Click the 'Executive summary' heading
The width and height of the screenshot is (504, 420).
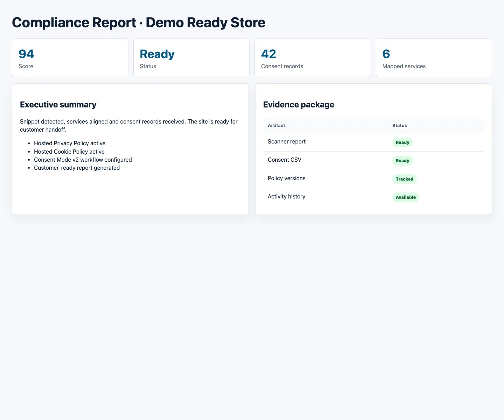(x=58, y=105)
